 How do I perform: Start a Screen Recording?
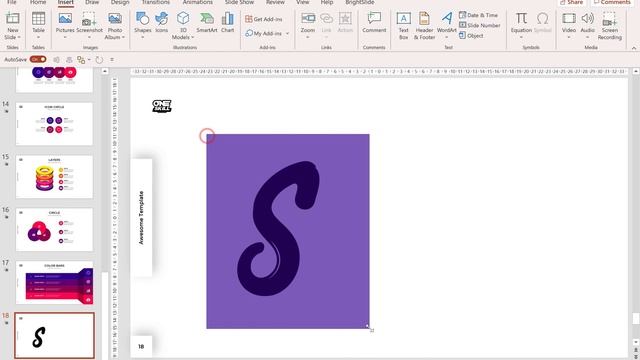pos(609,19)
